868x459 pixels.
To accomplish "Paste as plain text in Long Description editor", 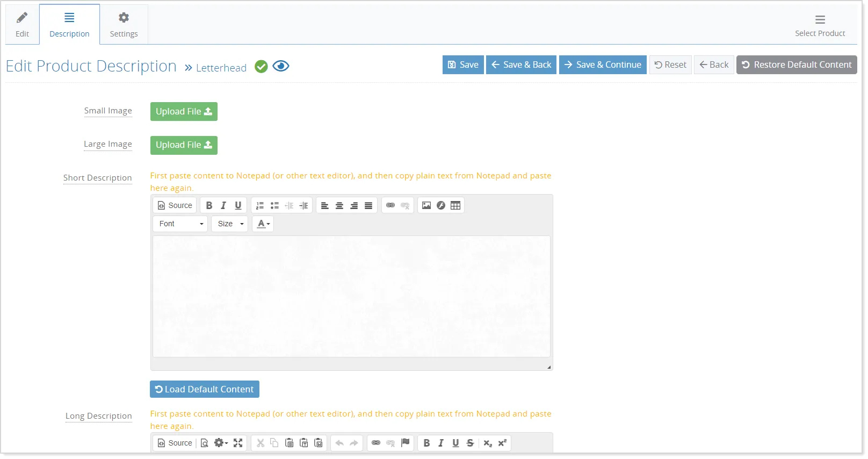I will click(x=304, y=443).
